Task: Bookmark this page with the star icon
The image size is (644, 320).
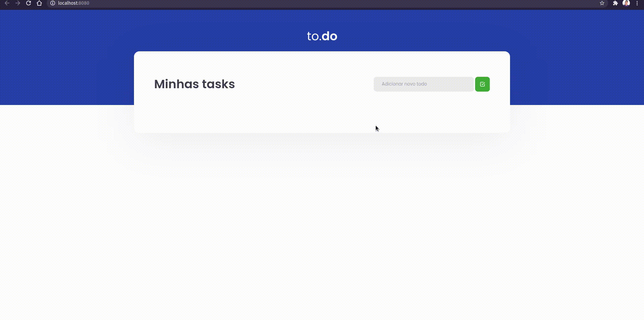Action: click(602, 3)
